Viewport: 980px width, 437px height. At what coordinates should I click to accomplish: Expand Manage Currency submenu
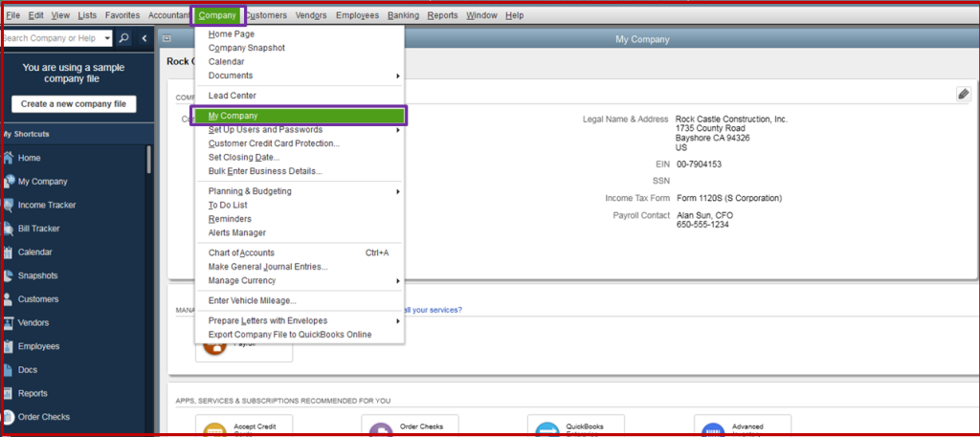coord(398,281)
